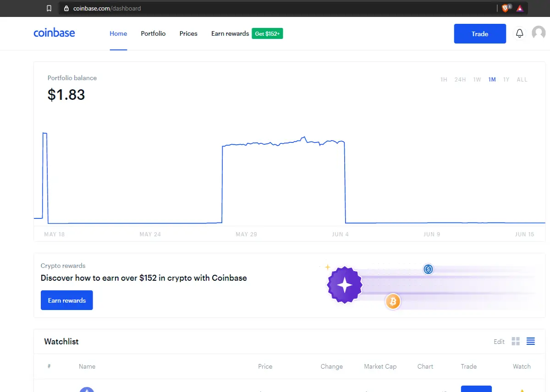Click the Earn rewards button
550x392 pixels.
point(67,300)
